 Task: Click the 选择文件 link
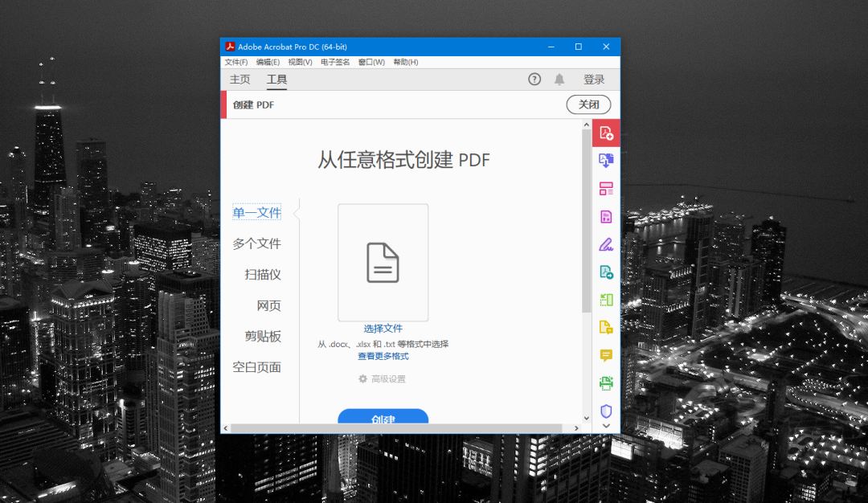click(x=383, y=329)
